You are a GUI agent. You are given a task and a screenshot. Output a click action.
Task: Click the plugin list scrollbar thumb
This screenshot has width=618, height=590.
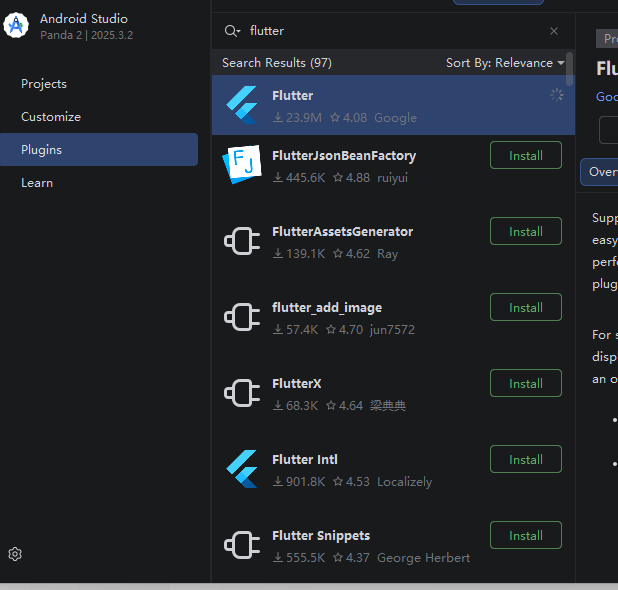pyautogui.click(x=569, y=69)
